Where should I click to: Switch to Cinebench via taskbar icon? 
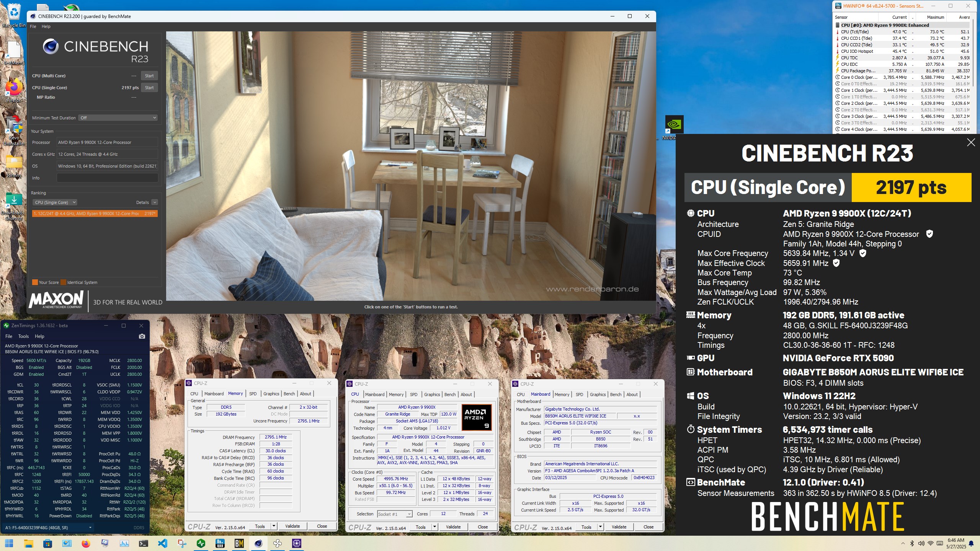coord(258,543)
